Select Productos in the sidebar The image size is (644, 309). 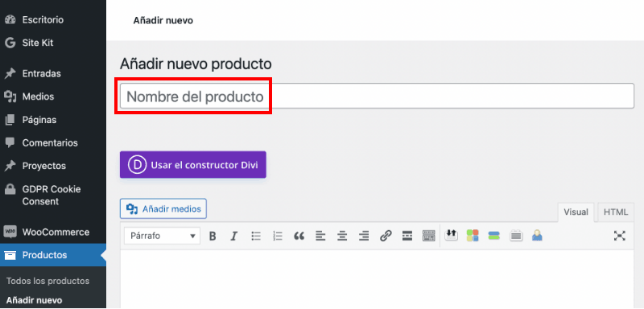tap(53, 255)
